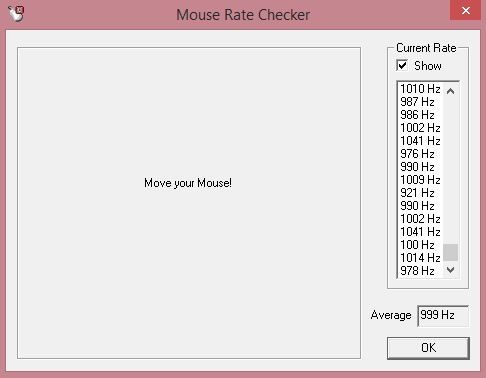Select the 986 Hz entry

click(420, 115)
